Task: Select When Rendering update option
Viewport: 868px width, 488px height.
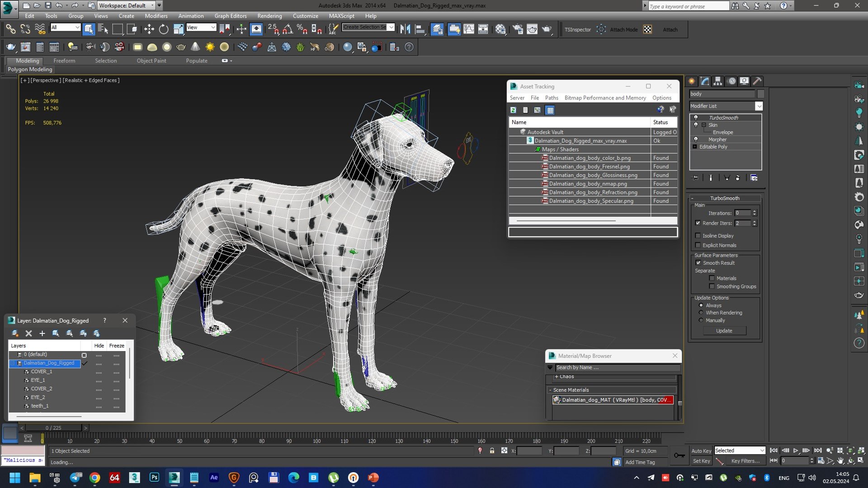Action: tap(701, 313)
